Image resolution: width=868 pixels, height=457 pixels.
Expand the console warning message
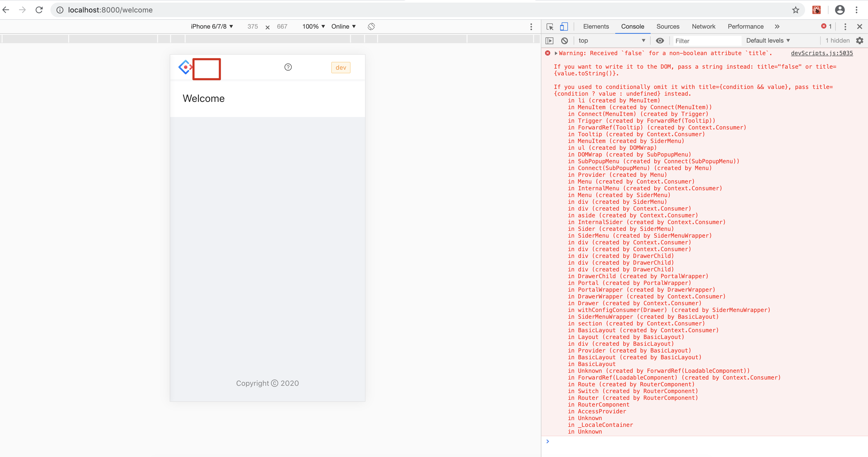click(556, 53)
